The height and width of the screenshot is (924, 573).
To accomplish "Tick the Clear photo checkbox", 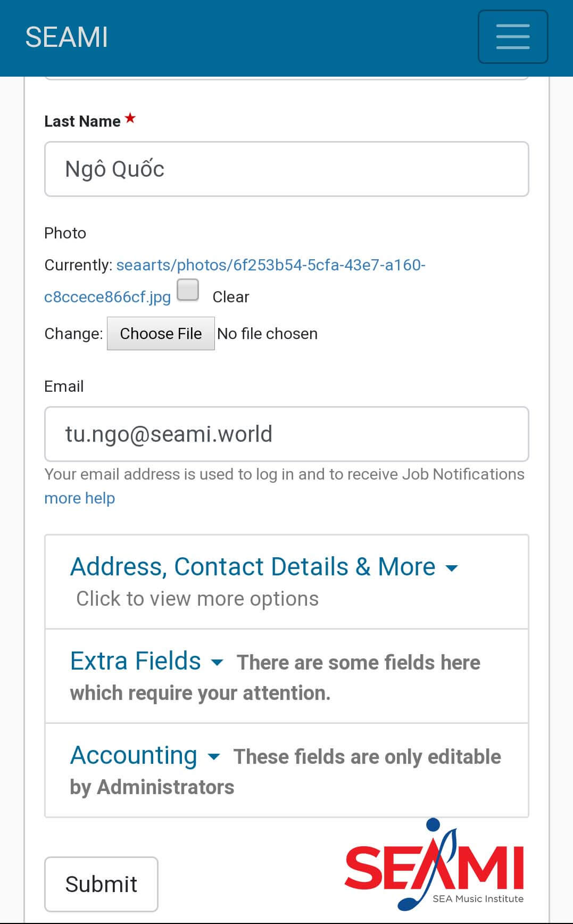I will tap(188, 291).
